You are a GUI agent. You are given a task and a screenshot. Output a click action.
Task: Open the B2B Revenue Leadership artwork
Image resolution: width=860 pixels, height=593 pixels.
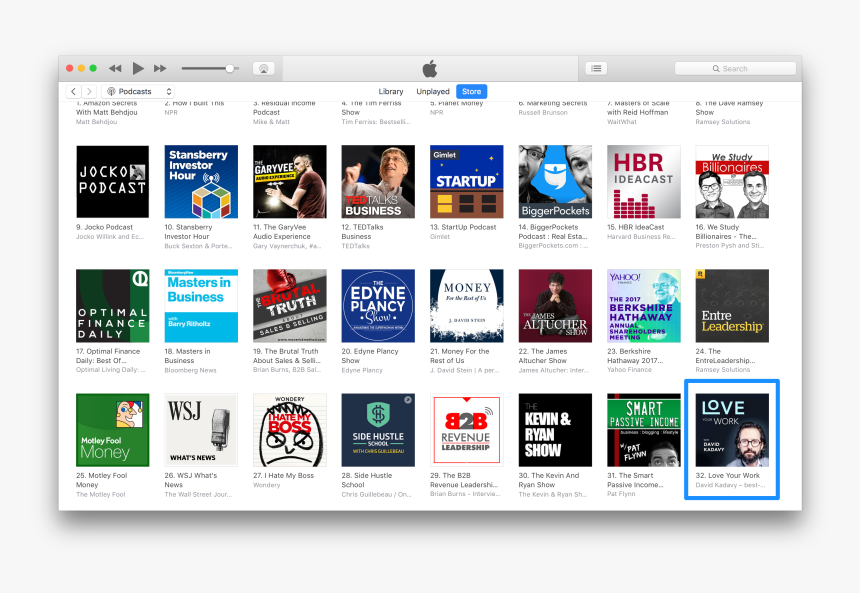(x=467, y=430)
